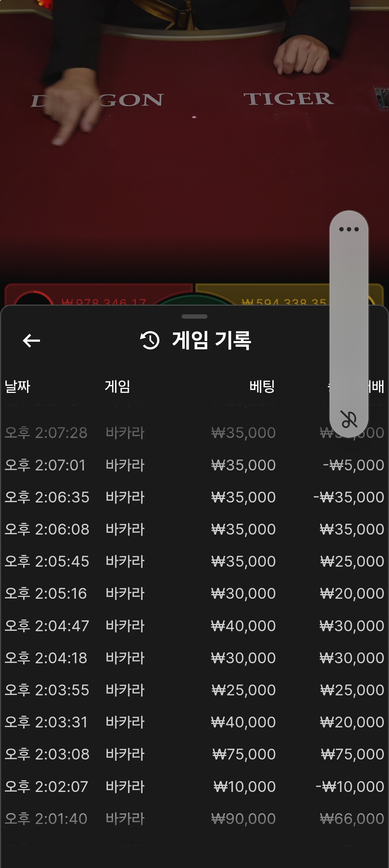Open the 오후 2:01:40 ₩90,000 record
The width and height of the screenshot is (389, 868).
click(x=194, y=819)
